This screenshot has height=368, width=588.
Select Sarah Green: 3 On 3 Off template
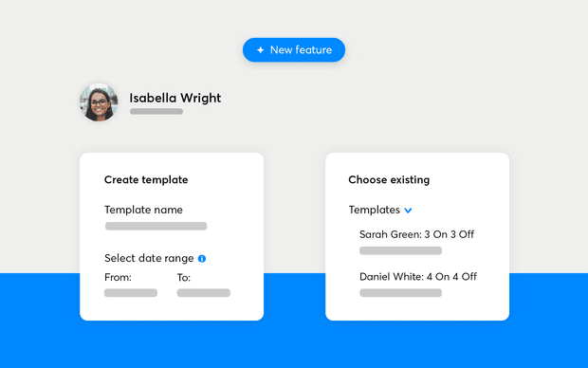416,234
